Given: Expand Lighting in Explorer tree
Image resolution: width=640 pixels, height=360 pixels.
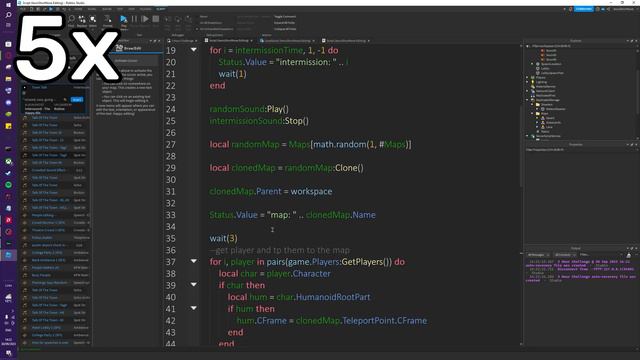Looking at the screenshot, I should [527, 82].
